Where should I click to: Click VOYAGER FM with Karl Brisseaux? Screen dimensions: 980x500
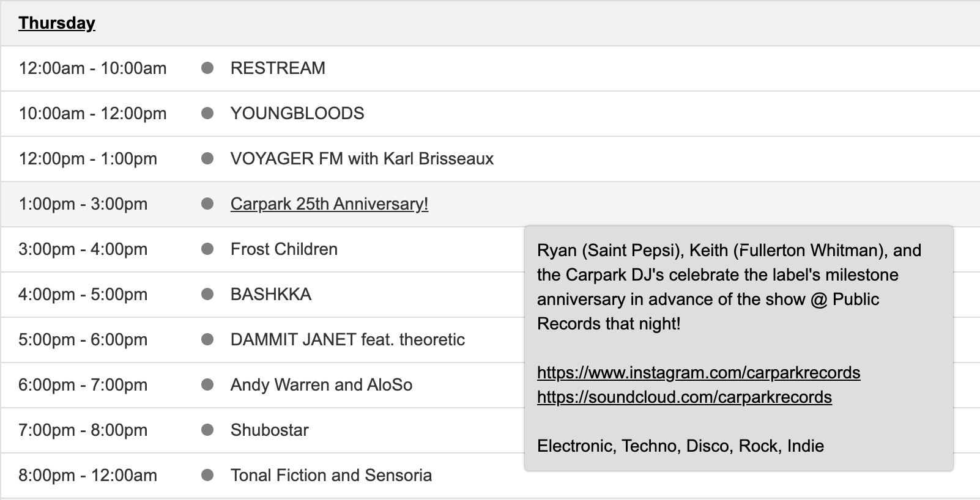[362, 158]
